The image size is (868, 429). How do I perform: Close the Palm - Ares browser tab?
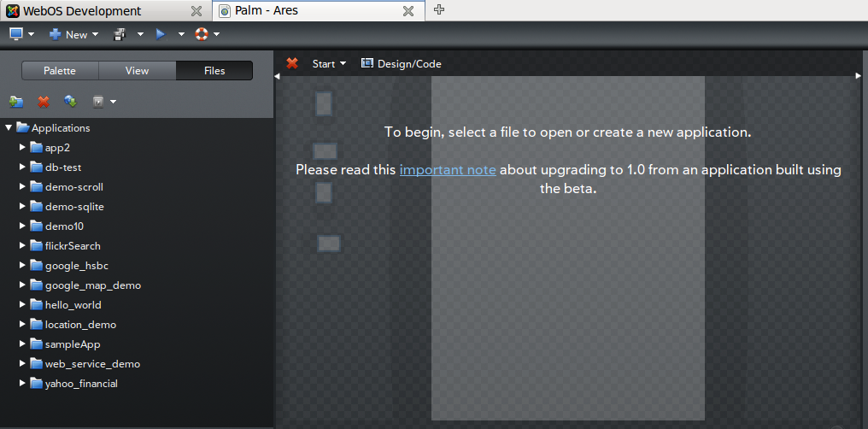point(408,11)
